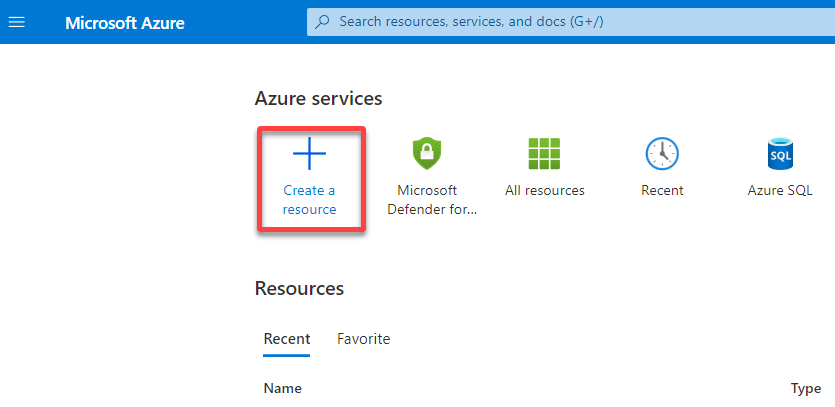Open the hamburger portal menu
The height and width of the screenshot is (407, 835).
click(17, 22)
